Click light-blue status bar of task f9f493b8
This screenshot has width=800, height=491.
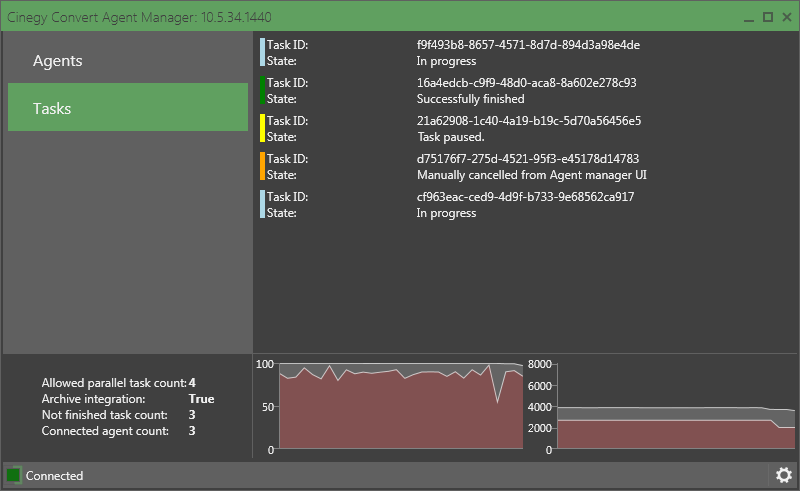pos(262,52)
